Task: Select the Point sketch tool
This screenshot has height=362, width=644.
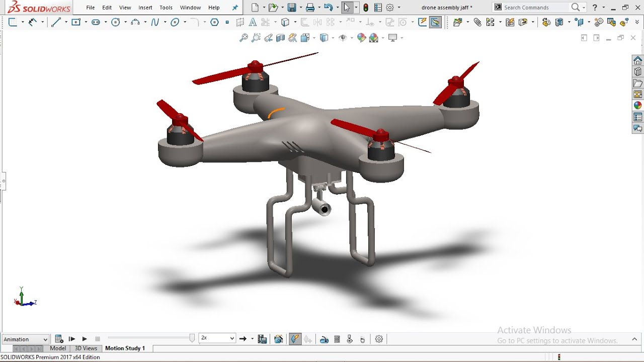Action: pos(227,22)
